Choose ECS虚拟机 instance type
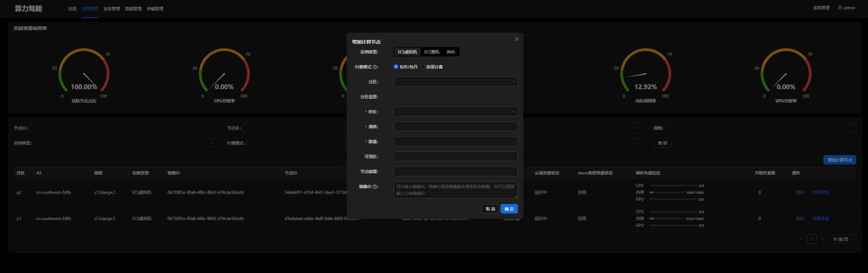This screenshot has height=273, width=868. [407, 52]
